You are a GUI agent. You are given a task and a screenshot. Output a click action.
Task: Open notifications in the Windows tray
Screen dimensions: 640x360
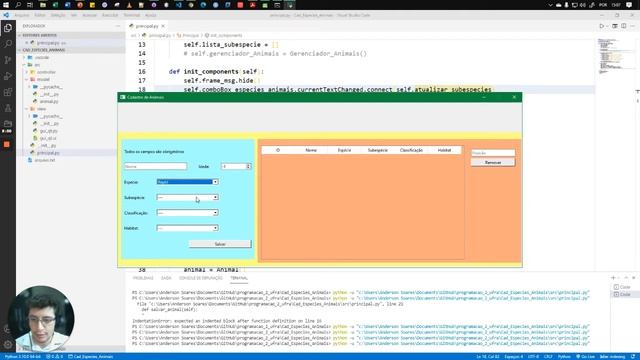pos(629,5)
